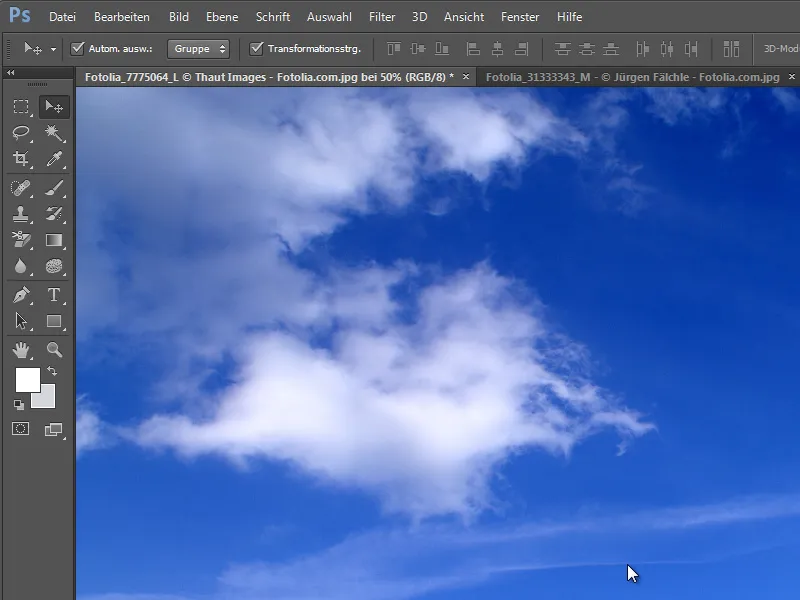Open foreground color picker
This screenshot has height=600, width=800.
28,380
